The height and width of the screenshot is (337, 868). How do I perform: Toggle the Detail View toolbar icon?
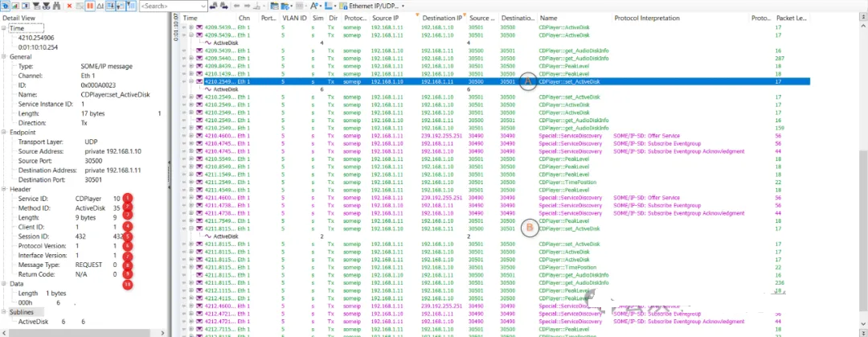(x=5, y=6)
